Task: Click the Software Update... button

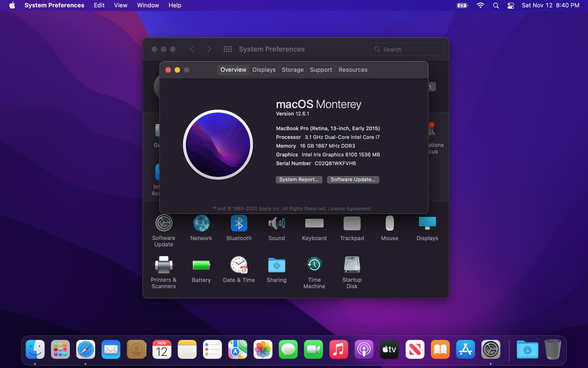Action: coord(353,180)
